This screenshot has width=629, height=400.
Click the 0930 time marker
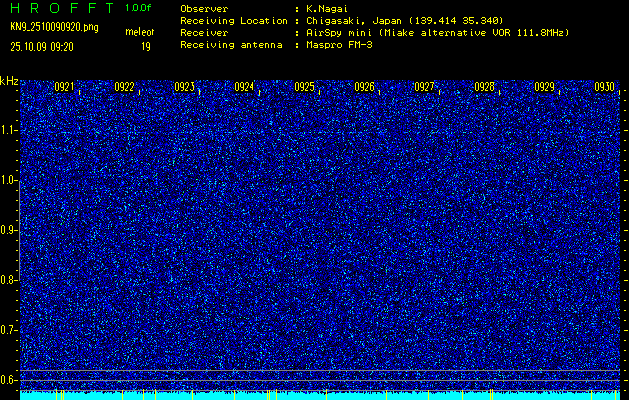click(x=604, y=87)
